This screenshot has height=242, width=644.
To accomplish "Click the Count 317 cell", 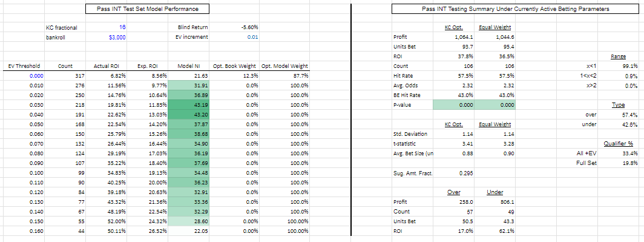I will (x=65, y=76).
